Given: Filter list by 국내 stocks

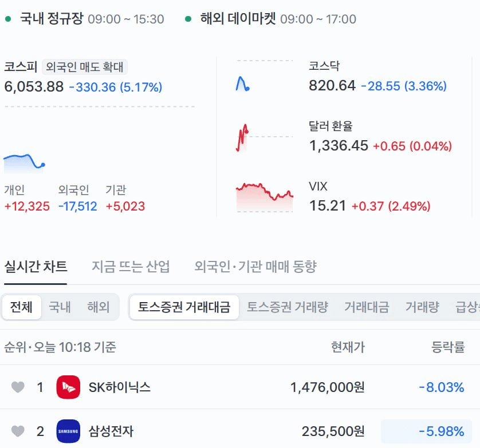Looking at the screenshot, I should tap(60, 307).
